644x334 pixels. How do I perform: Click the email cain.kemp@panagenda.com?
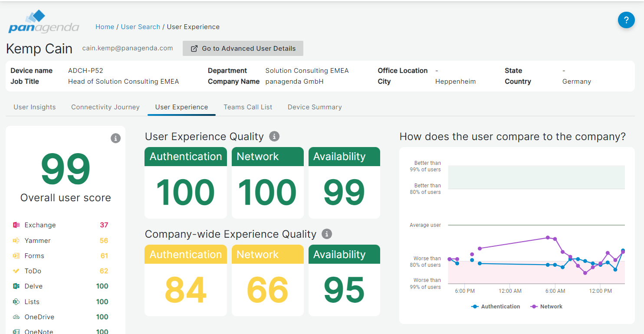coord(128,48)
